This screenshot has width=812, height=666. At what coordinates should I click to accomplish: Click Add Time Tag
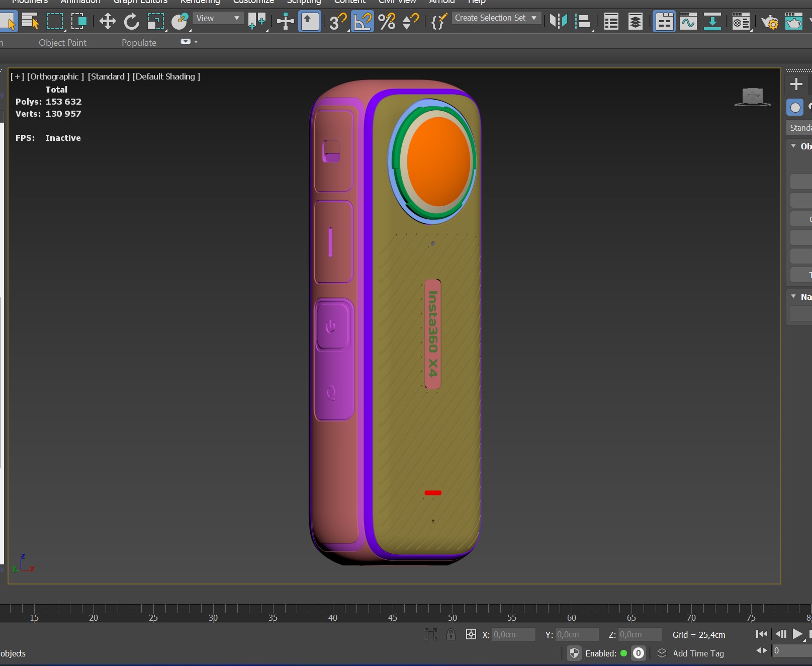coord(698,653)
